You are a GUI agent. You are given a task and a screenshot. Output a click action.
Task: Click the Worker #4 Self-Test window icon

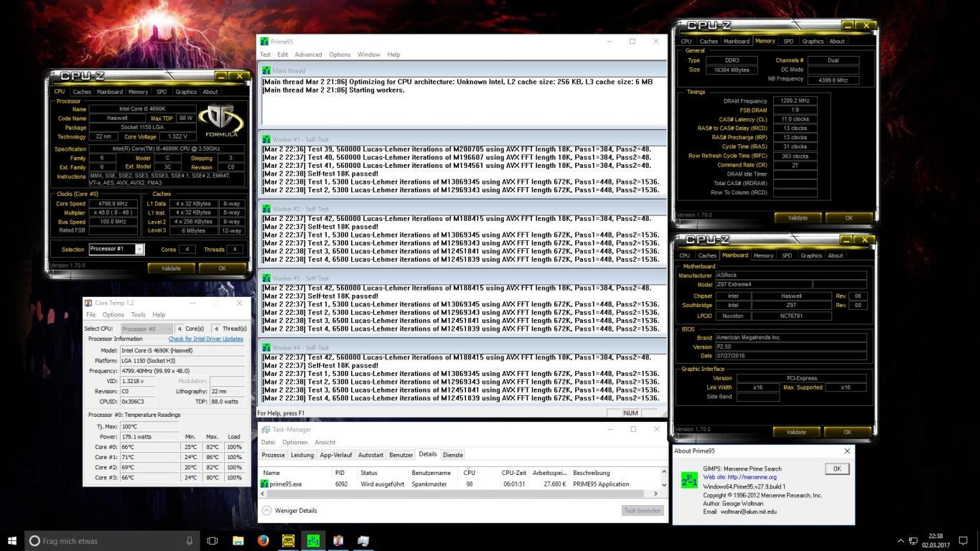[x=266, y=348]
